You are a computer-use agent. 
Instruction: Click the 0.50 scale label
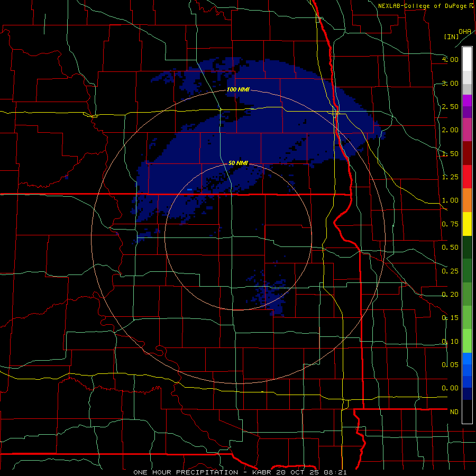coord(450,247)
